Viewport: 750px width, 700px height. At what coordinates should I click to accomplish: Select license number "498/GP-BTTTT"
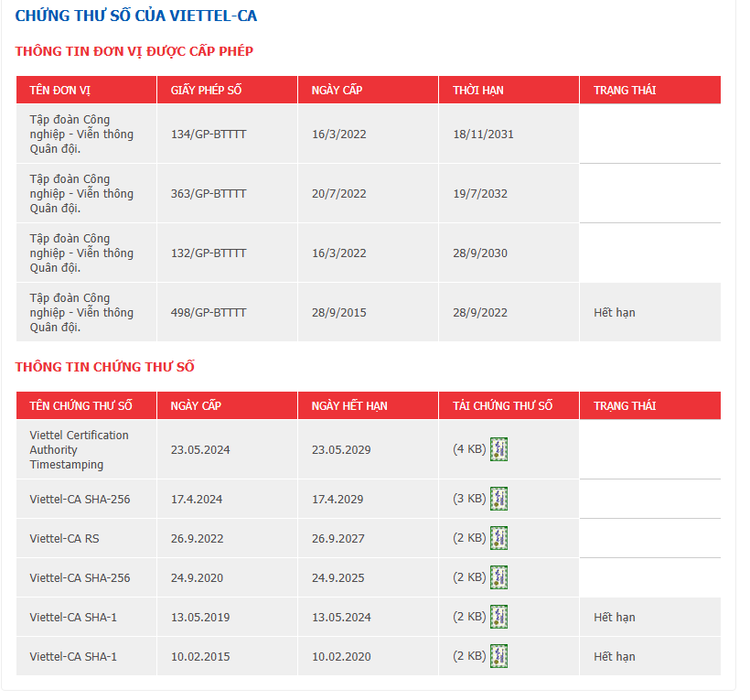[209, 312]
